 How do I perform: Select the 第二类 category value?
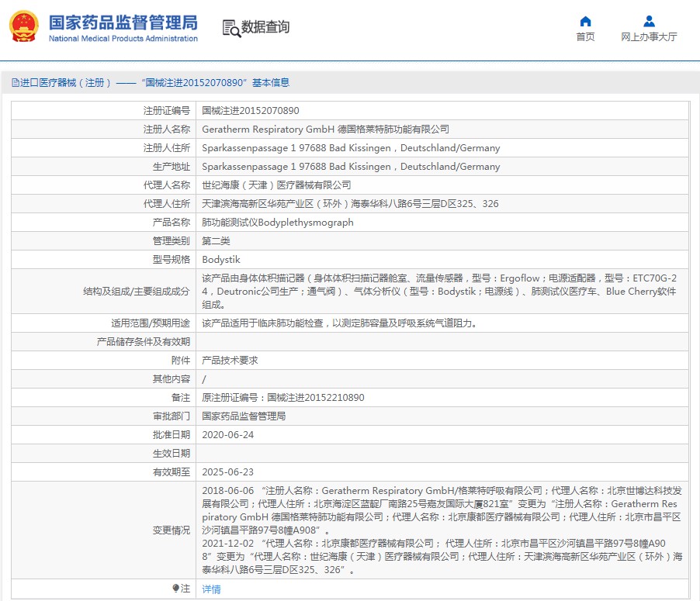click(x=216, y=241)
